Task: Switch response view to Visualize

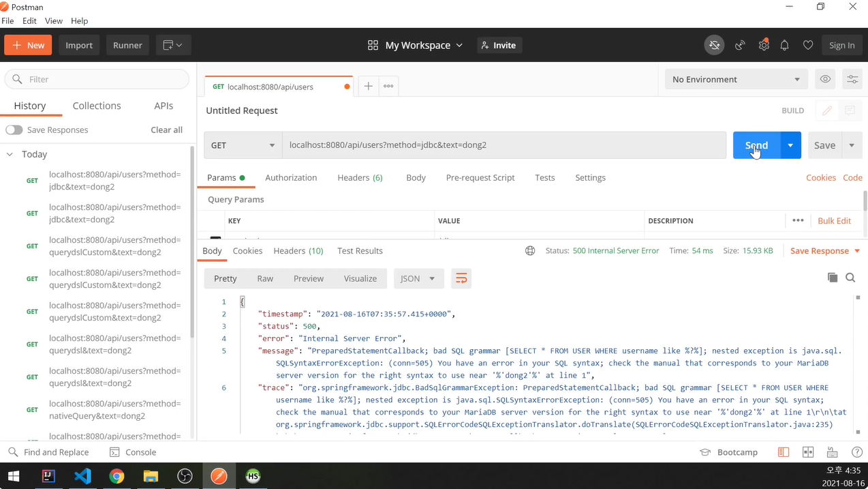Action: pos(360,278)
